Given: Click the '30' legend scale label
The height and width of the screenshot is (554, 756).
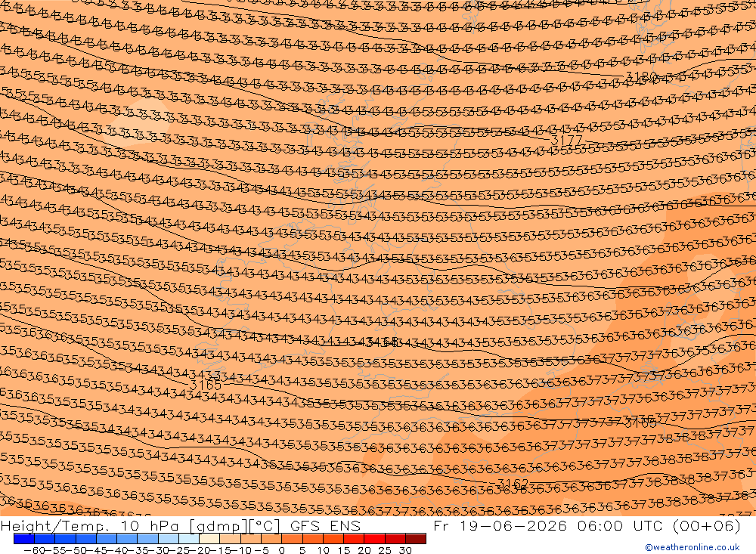Looking at the screenshot, I should tap(405, 549).
